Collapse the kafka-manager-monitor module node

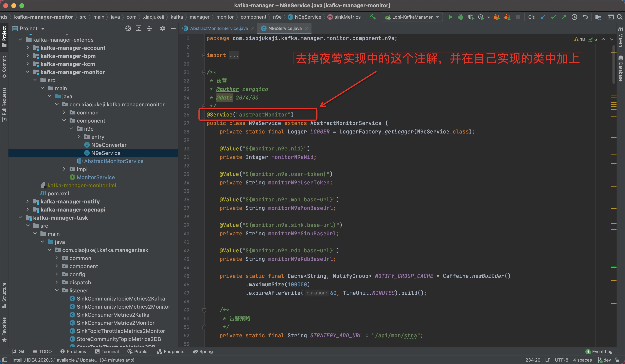28,72
